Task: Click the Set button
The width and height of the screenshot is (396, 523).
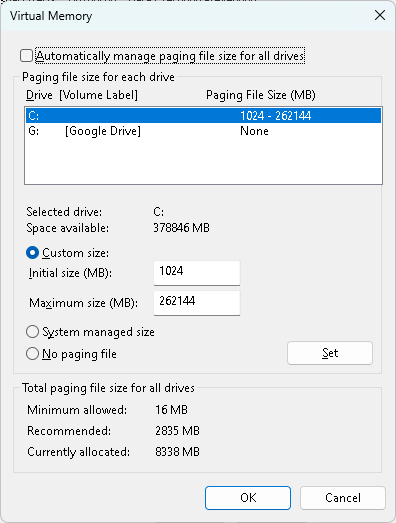Action: (330, 353)
